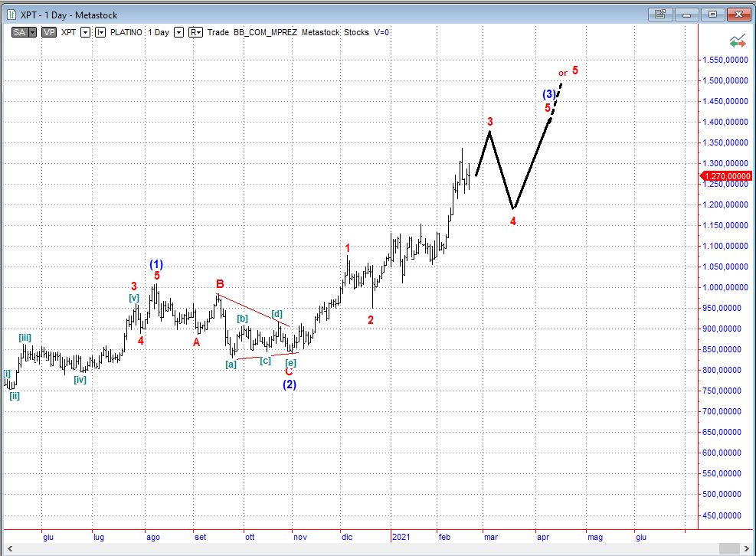The height and width of the screenshot is (556, 756).
Task: Click the Trade label in toolbar
Action: (219, 32)
